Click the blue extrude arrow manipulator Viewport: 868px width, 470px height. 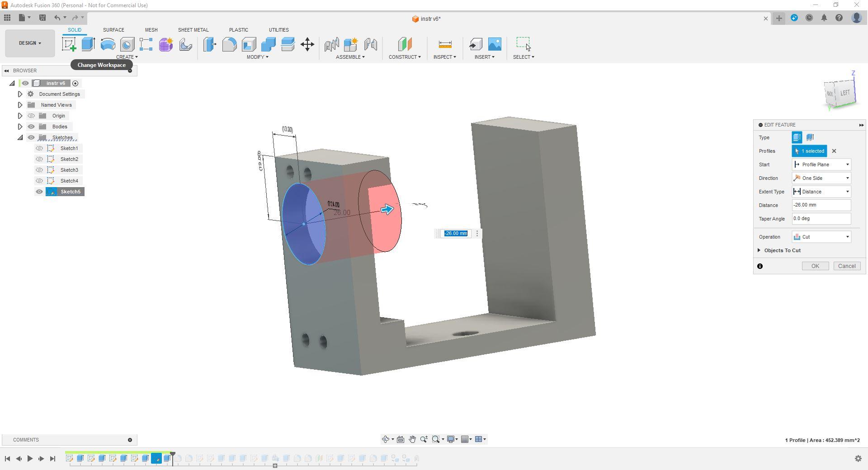(387, 209)
